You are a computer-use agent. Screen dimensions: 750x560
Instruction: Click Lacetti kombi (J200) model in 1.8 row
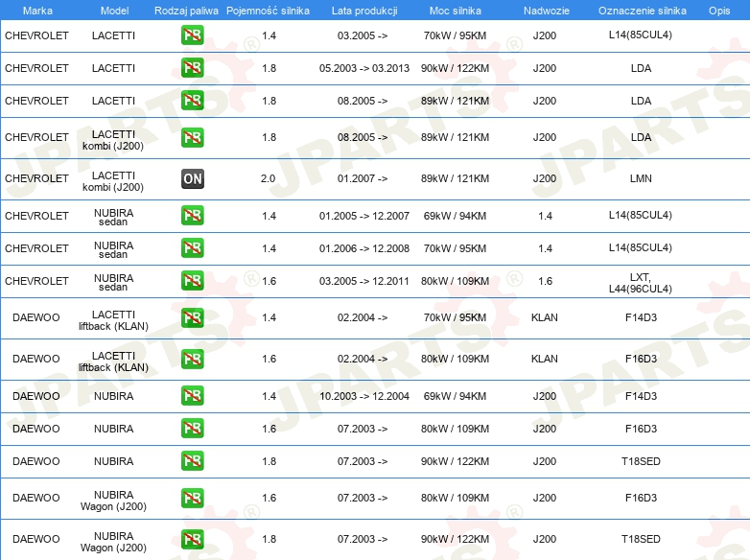(x=113, y=140)
